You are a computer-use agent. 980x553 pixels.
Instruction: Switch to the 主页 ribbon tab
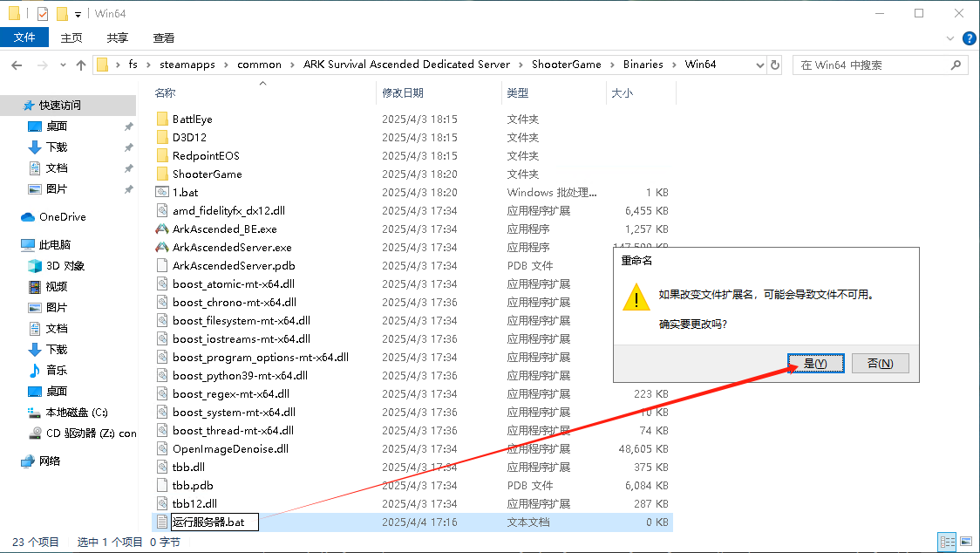pos(71,38)
